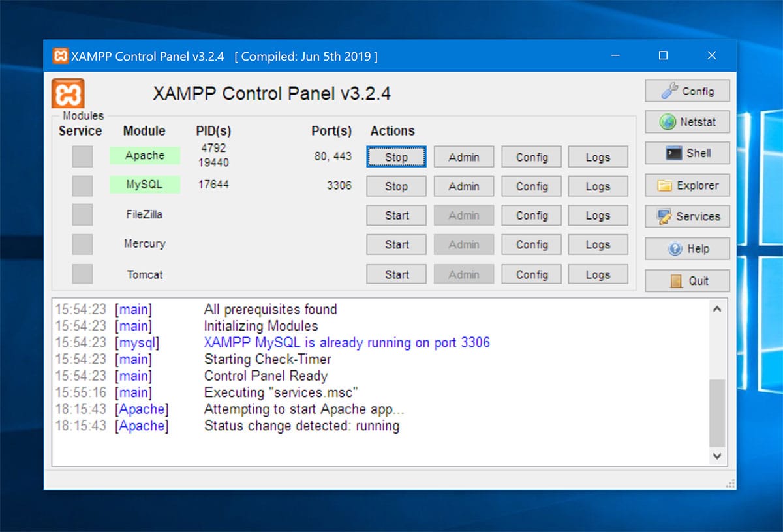Open Mercury Config menu
The width and height of the screenshot is (783, 532).
tap(532, 244)
